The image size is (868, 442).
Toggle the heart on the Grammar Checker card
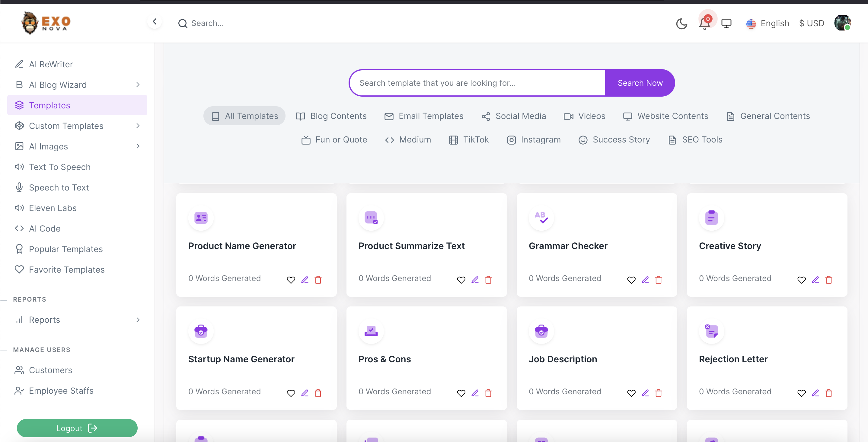631,280
